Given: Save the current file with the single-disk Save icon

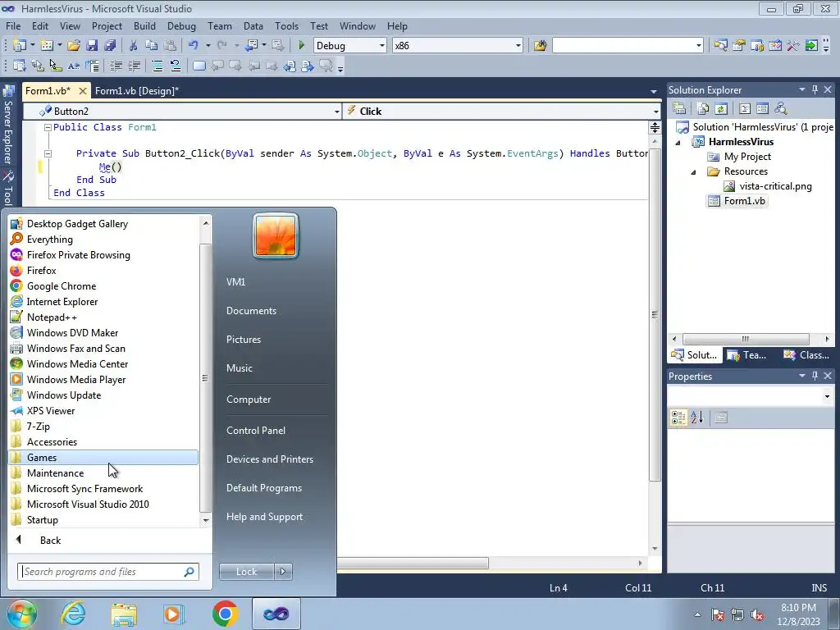Looking at the screenshot, I should point(92,46).
